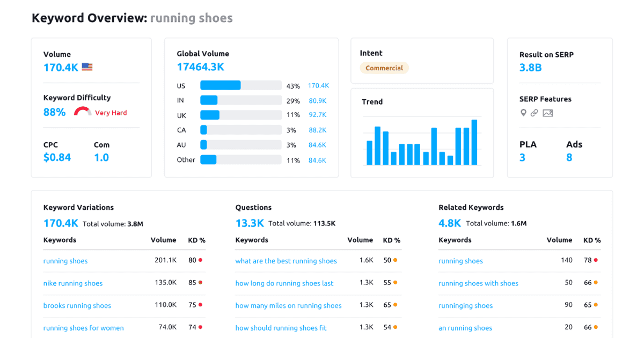Click the Ads count 8
This screenshot has height=338, width=644.
569,158
